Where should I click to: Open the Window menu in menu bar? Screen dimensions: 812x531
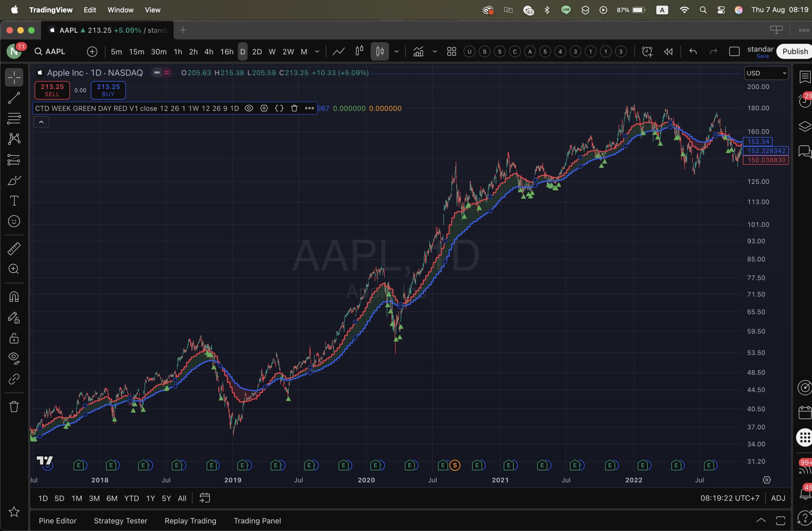[x=121, y=10]
